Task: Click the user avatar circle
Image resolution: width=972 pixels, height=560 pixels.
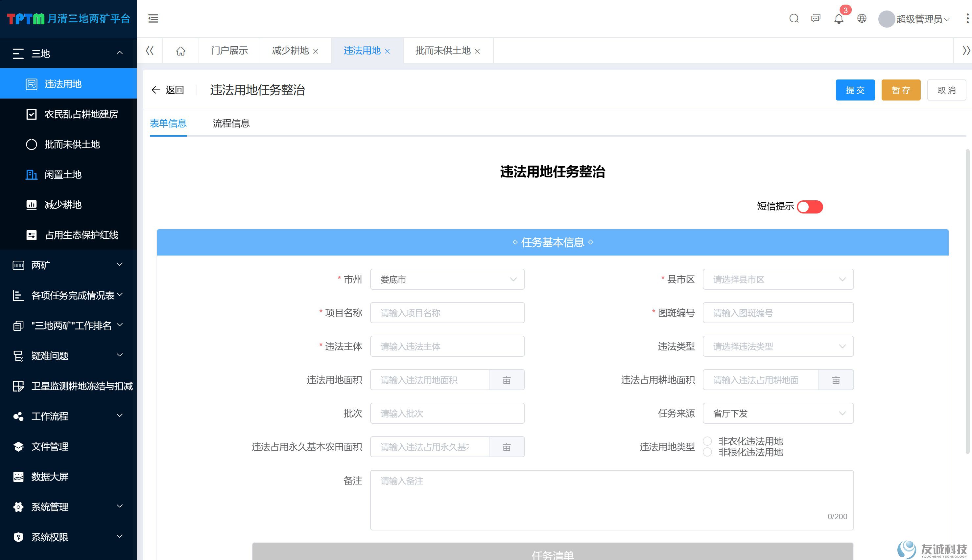Action: point(886,19)
